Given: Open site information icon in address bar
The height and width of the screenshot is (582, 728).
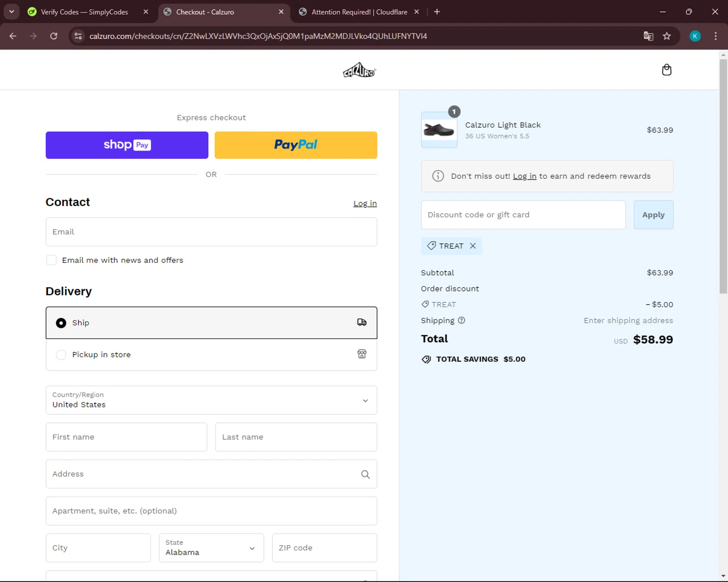Looking at the screenshot, I should 78,36.
